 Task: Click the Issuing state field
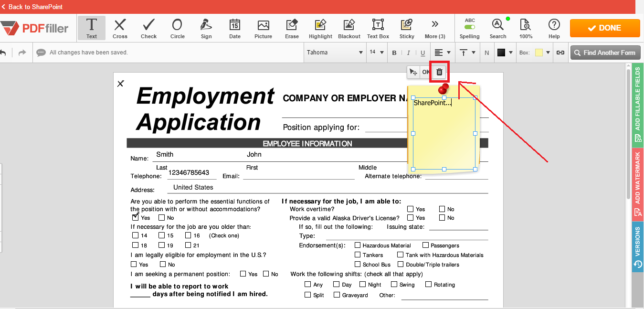pyautogui.click(x=458, y=226)
